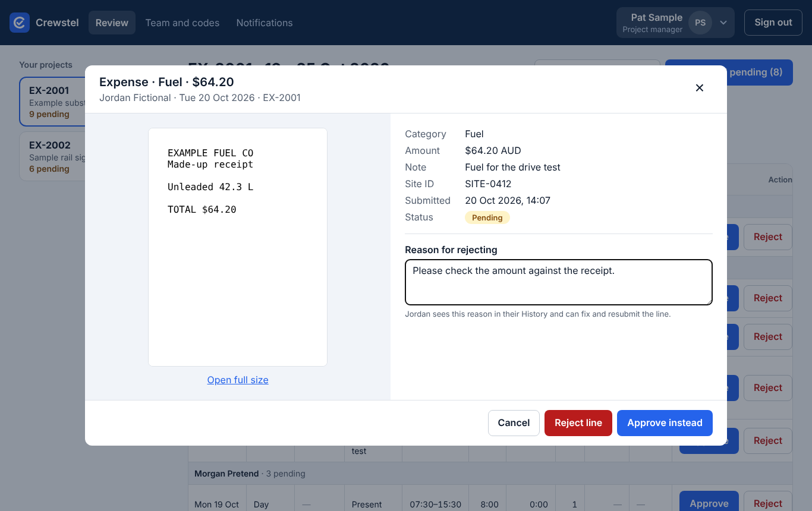812x511 pixels.
Task: Go to the Notifications tab
Action: (265, 23)
